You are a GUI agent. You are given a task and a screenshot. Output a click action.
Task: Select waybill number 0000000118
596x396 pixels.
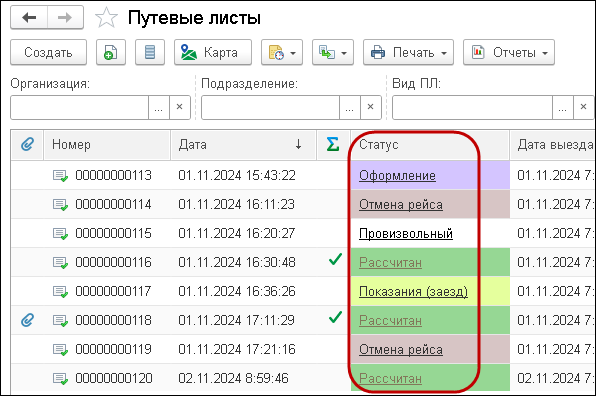[113, 320]
